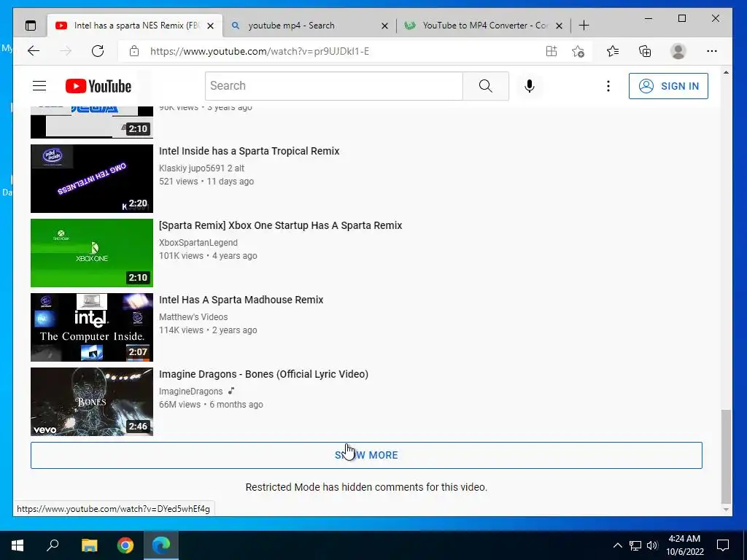Click channel name XboxSpartanLegend

(x=198, y=242)
